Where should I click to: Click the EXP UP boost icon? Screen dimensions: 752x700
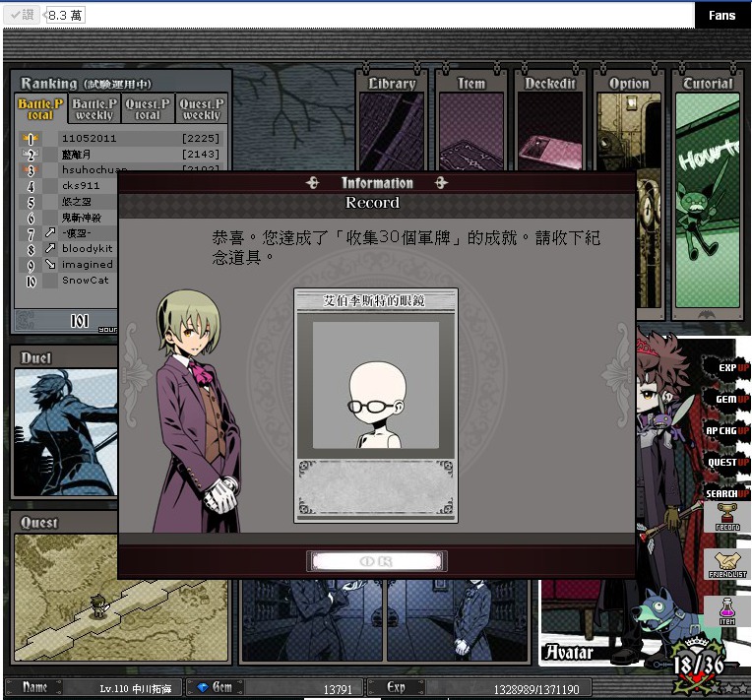[728, 368]
